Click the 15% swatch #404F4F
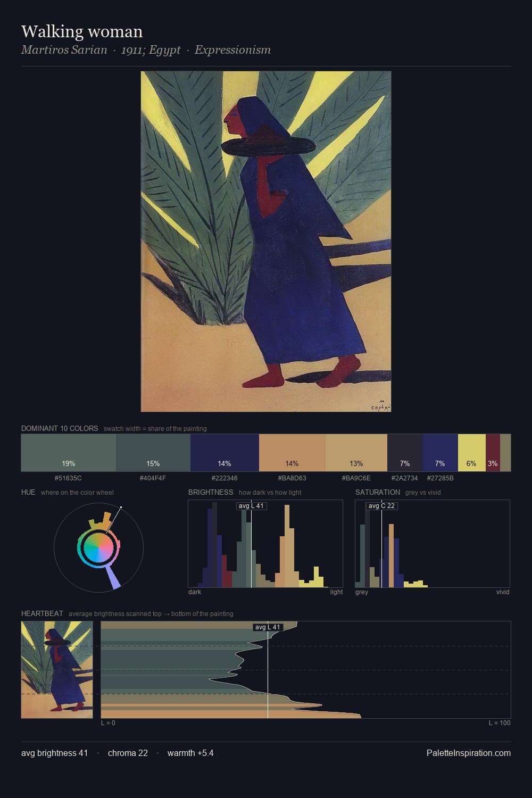 153,453
